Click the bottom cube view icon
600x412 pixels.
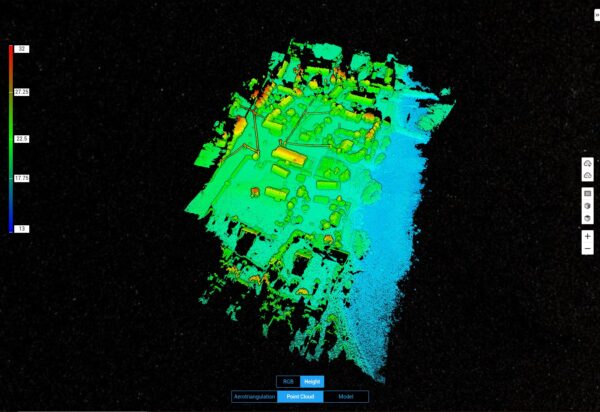[x=588, y=218]
